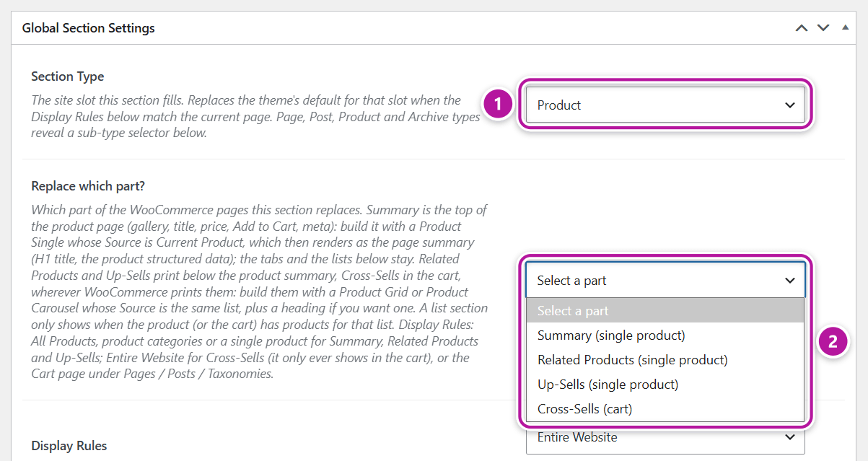
Task: Select 'Summary (single product)' option
Action: point(665,335)
